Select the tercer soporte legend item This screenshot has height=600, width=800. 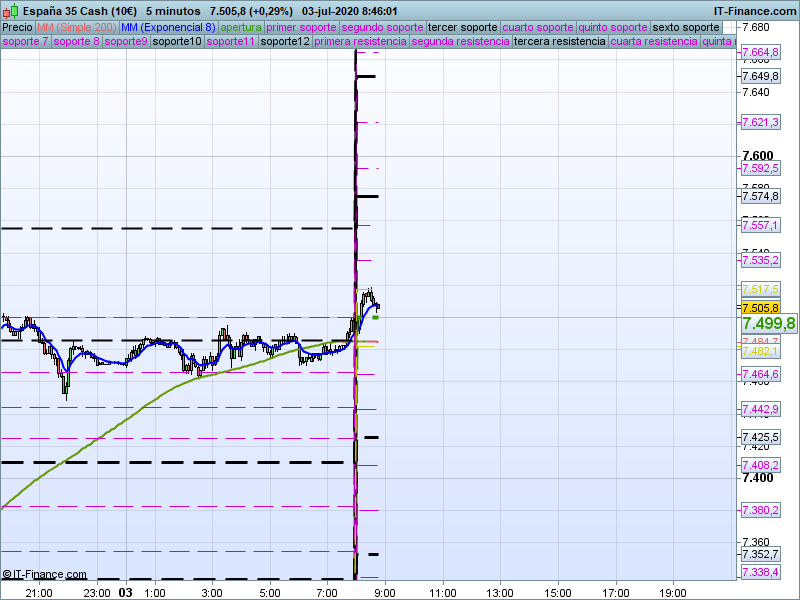click(462, 27)
